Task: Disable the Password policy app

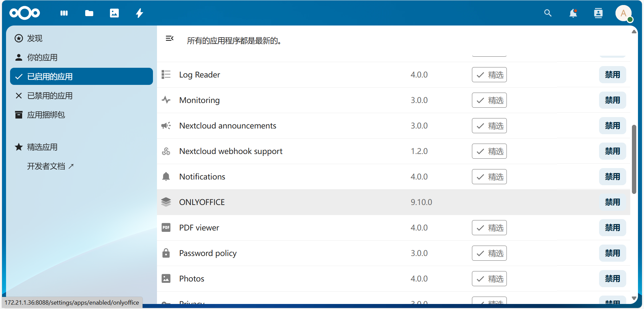Action: pos(612,253)
